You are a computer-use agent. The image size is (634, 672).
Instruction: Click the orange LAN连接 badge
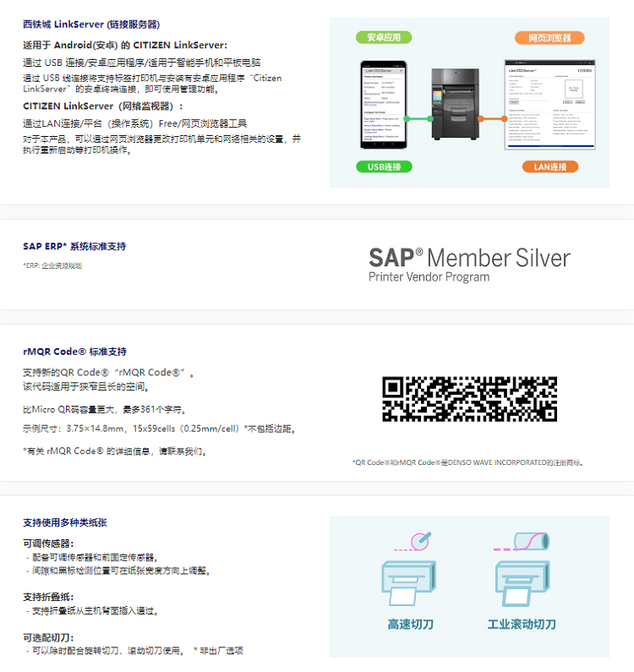[550, 167]
